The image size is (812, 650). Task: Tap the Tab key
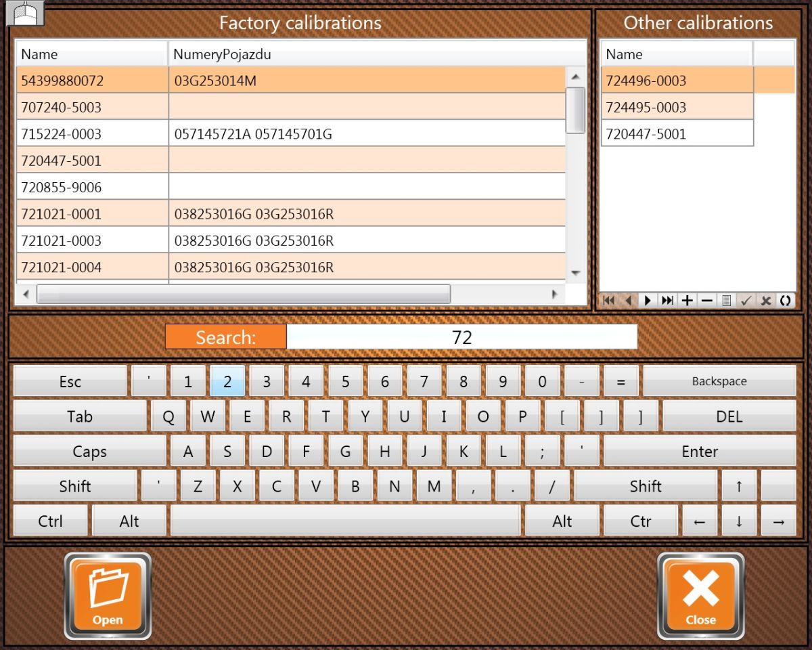[x=80, y=416]
